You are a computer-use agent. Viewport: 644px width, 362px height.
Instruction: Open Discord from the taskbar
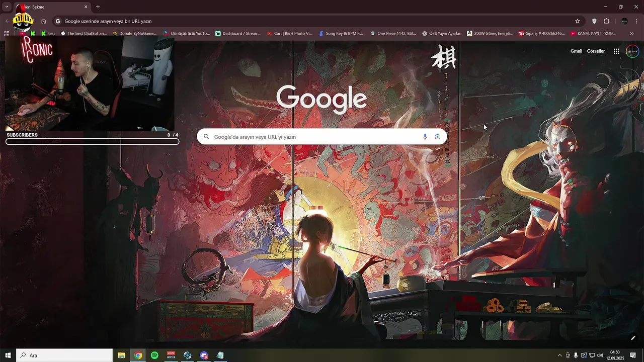click(x=204, y=355)
